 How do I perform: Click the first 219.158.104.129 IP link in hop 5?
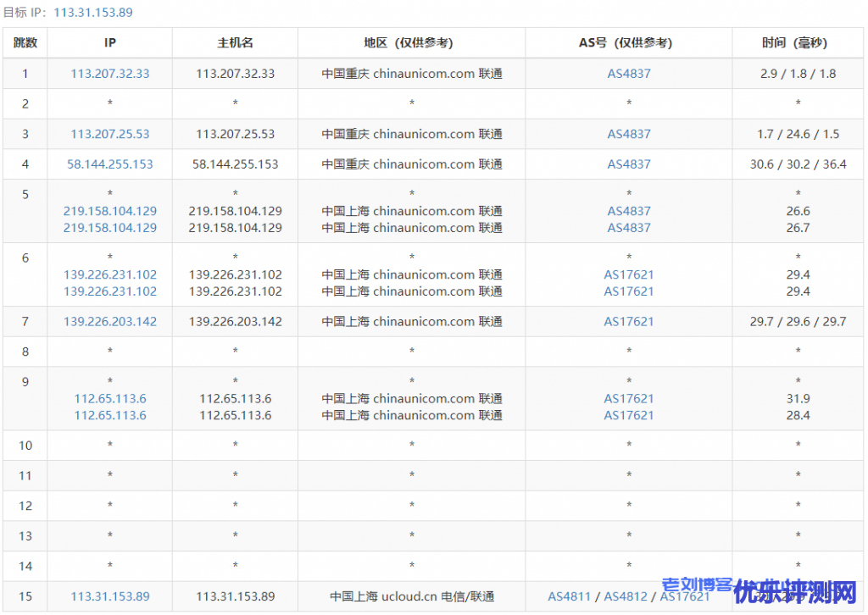tap(110, 211)
